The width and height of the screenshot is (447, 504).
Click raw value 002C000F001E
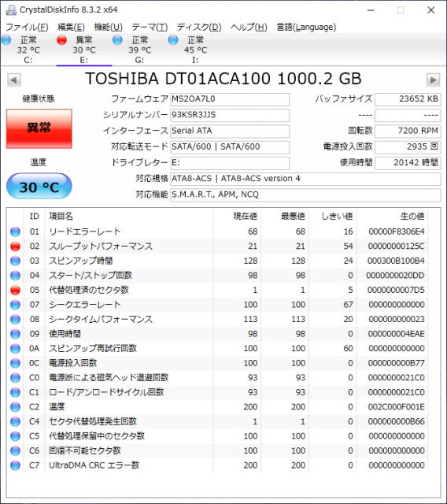397,407
